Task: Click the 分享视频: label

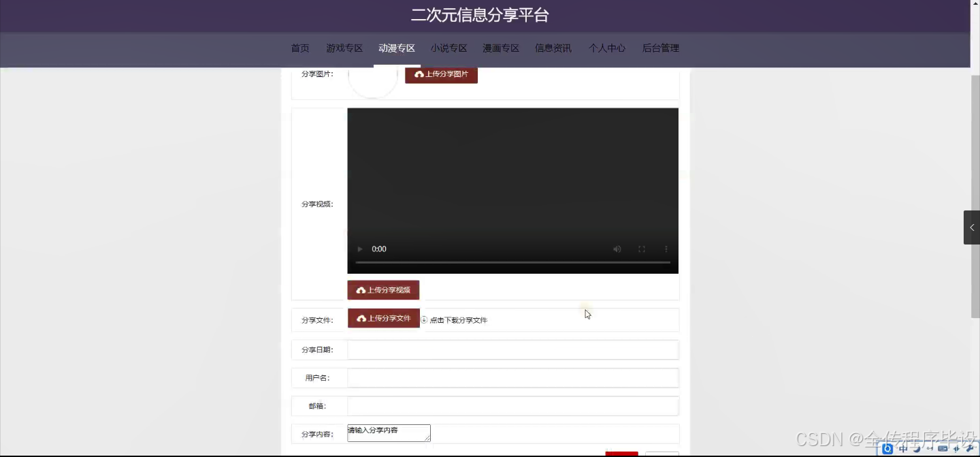Action: click(318, 204)
